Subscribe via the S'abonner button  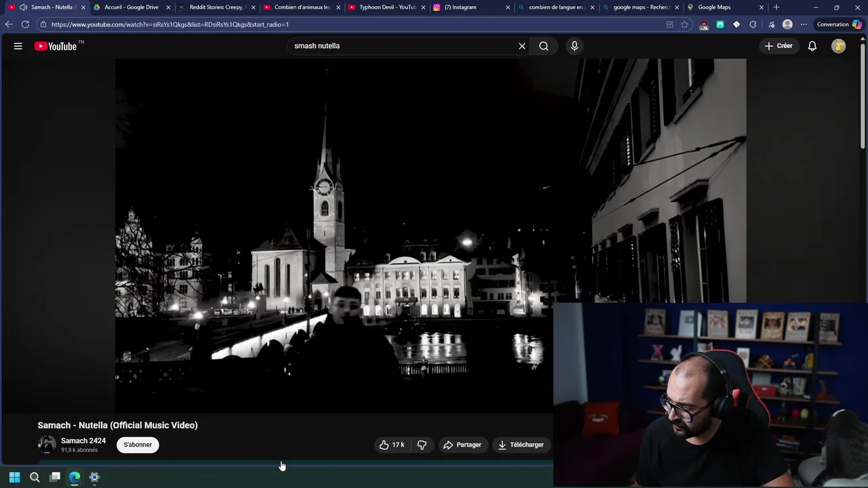point(138,445)
